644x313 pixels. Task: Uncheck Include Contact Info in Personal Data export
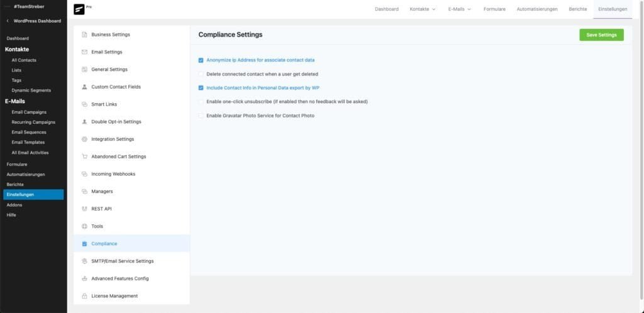201,88
